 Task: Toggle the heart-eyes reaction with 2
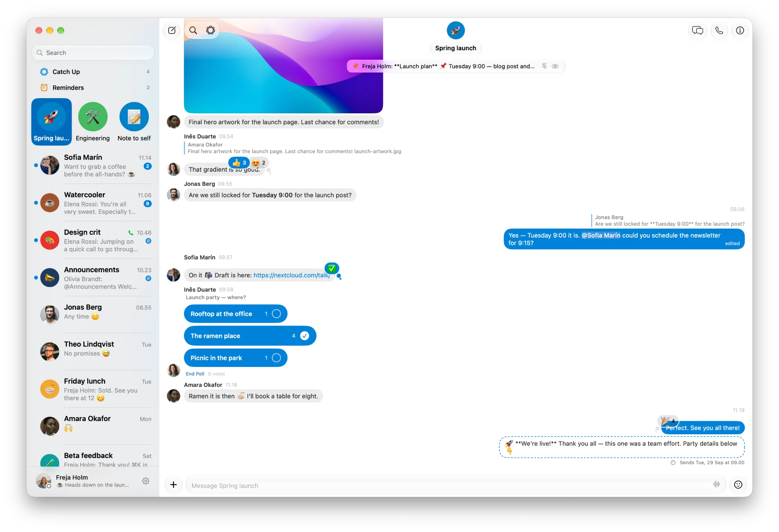259,163
